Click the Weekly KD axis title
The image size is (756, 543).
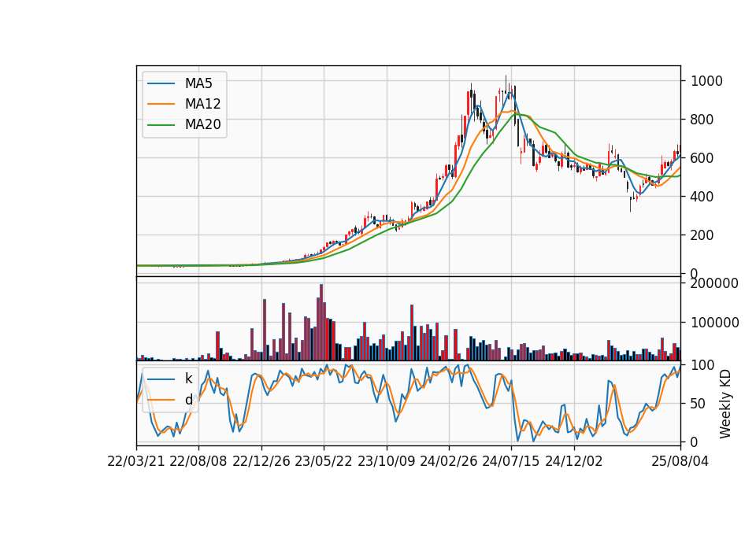pyautogui.click(x=725, y=404)
